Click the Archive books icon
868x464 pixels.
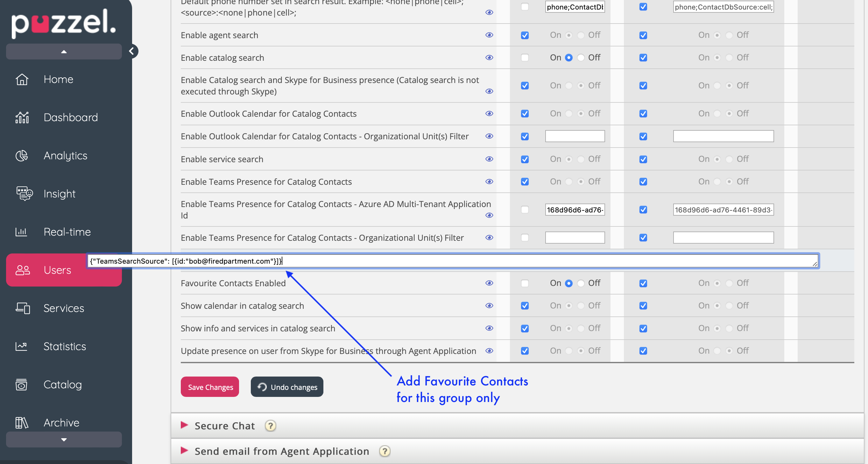click(22, 422)
